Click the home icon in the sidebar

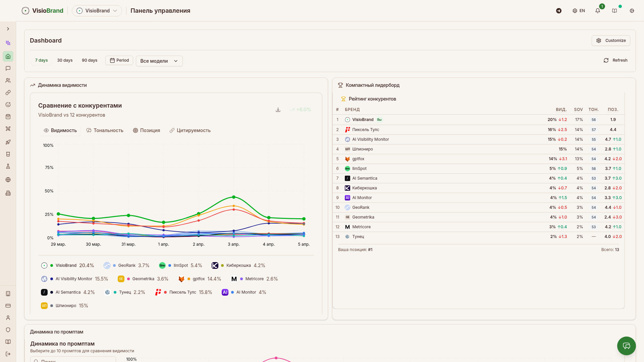pyautogui.click(x=8, y=56)
